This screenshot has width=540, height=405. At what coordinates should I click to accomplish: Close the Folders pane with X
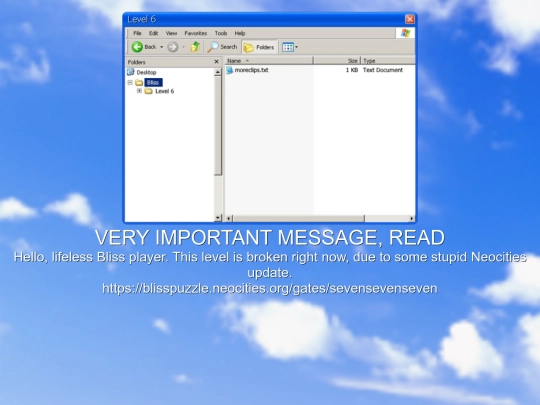(x=216, y=62)
